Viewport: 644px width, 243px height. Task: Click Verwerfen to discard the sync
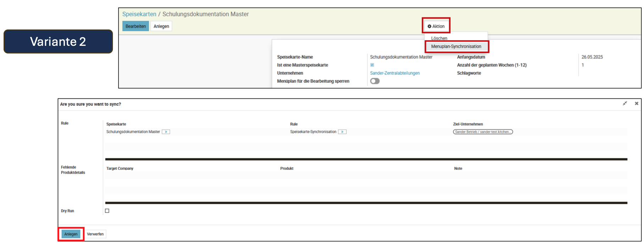pos(95,234)
